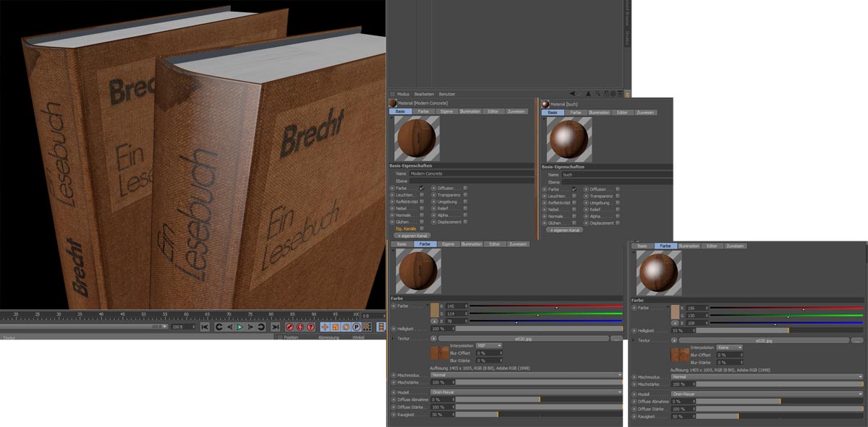This screenshot has height=427, width=868.
Task: Click the Helligkeit 55 % slider
Action: point(779,330)
